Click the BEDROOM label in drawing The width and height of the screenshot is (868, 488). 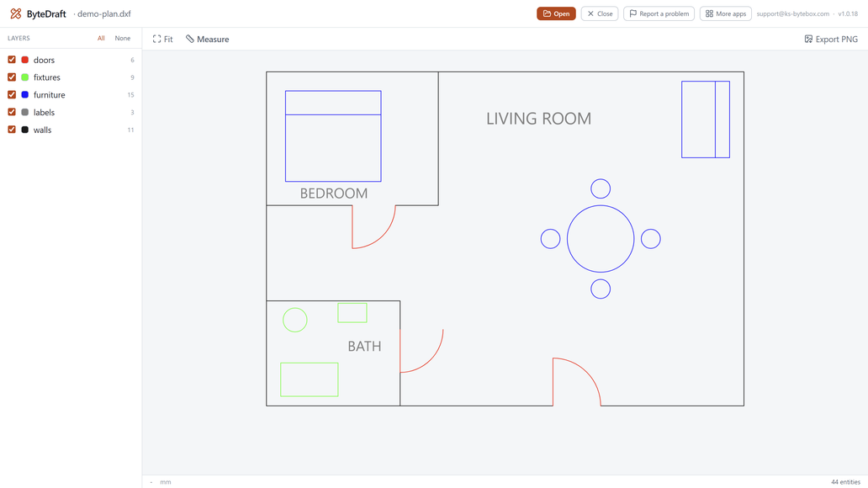click(334, 194)
